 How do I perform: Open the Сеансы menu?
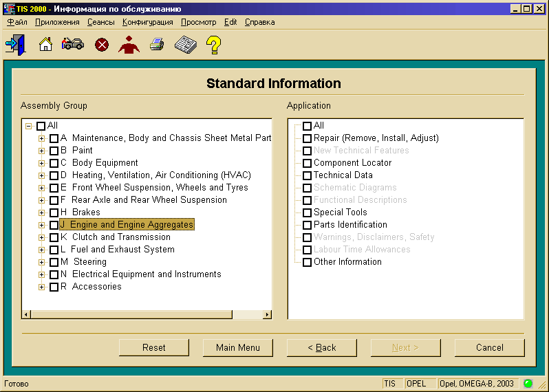coord(101,22)
